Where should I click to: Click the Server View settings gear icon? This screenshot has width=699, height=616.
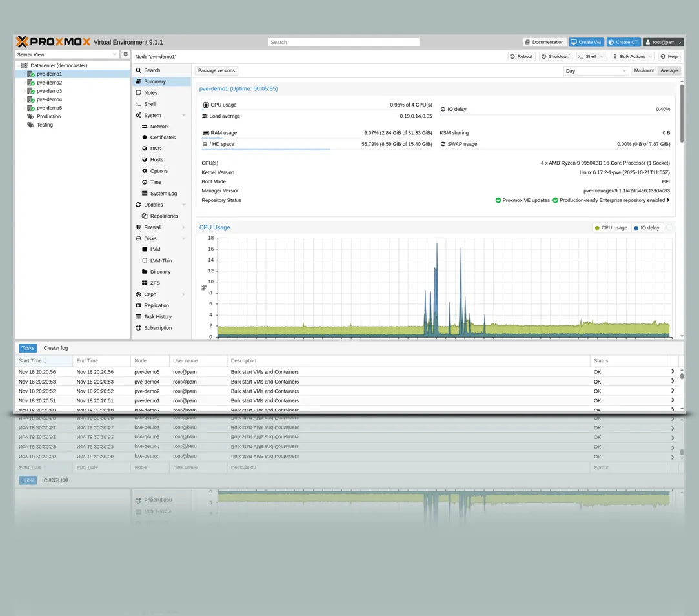[x=126, y=54]
